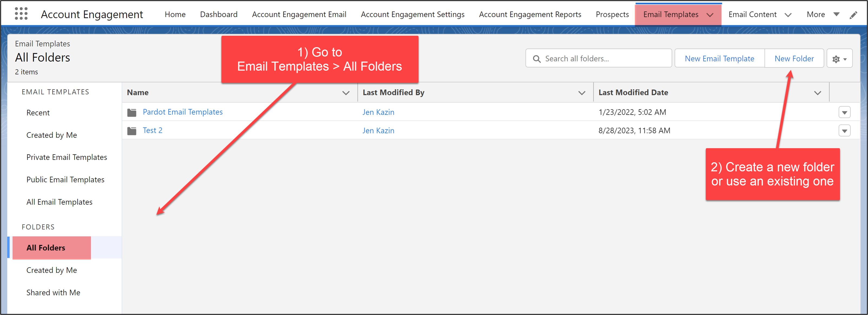Select Shared with Me
Viewport: 868px width, 315px height.
pos(53,293)
